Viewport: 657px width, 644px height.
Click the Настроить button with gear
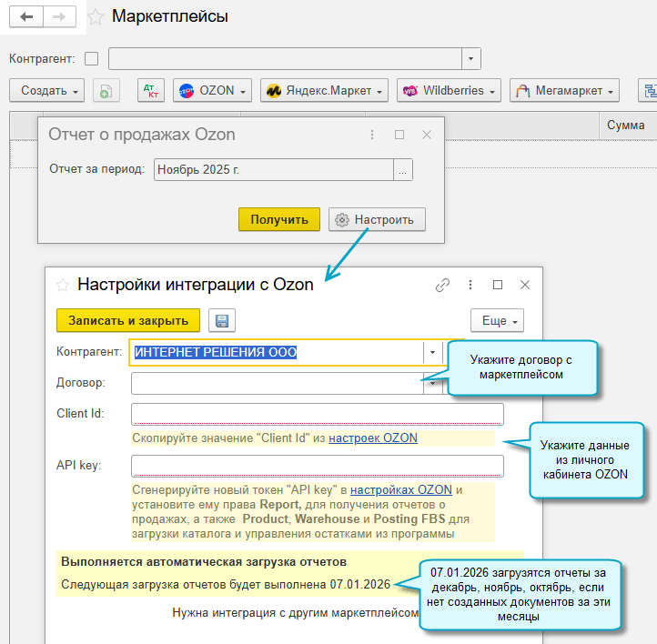click(377, 219)
